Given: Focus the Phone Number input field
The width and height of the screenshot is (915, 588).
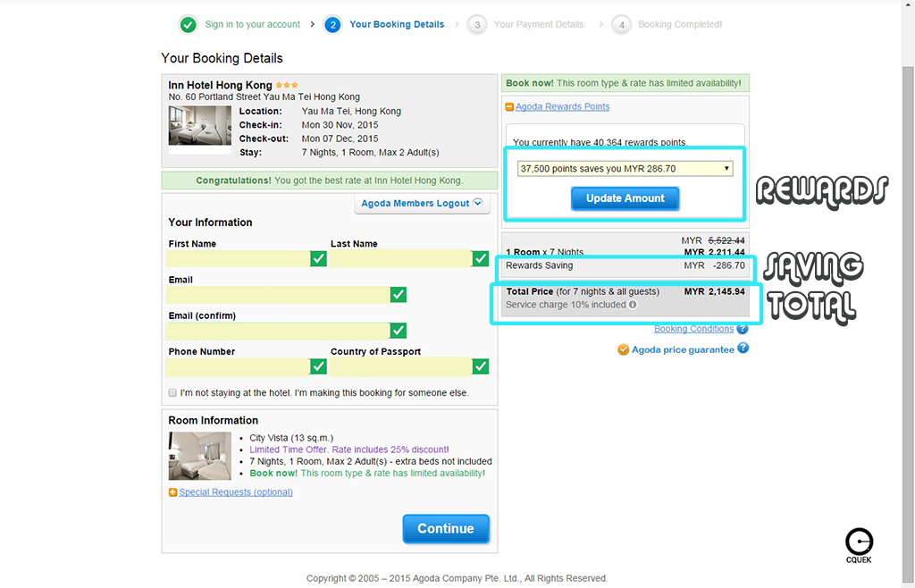Looking at the screenshot, I should pyautogui.click(x=238, y=366).
